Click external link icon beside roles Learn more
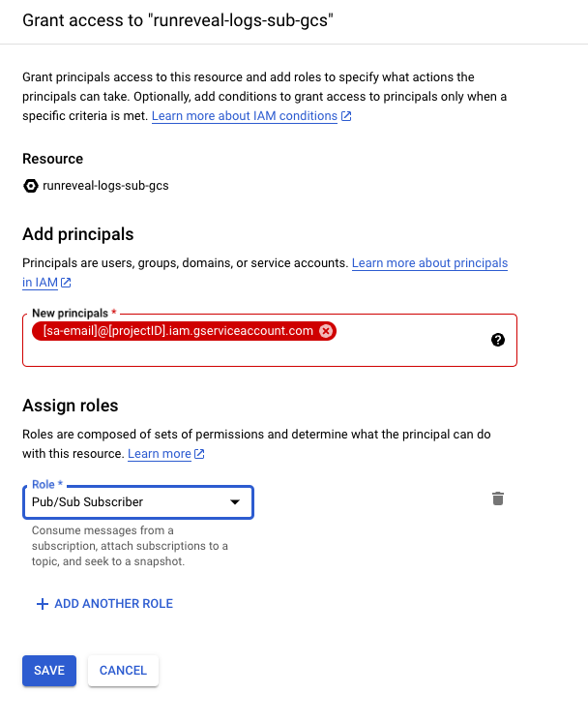This screenshot has height=724, width=588. (x=199, y=454)
